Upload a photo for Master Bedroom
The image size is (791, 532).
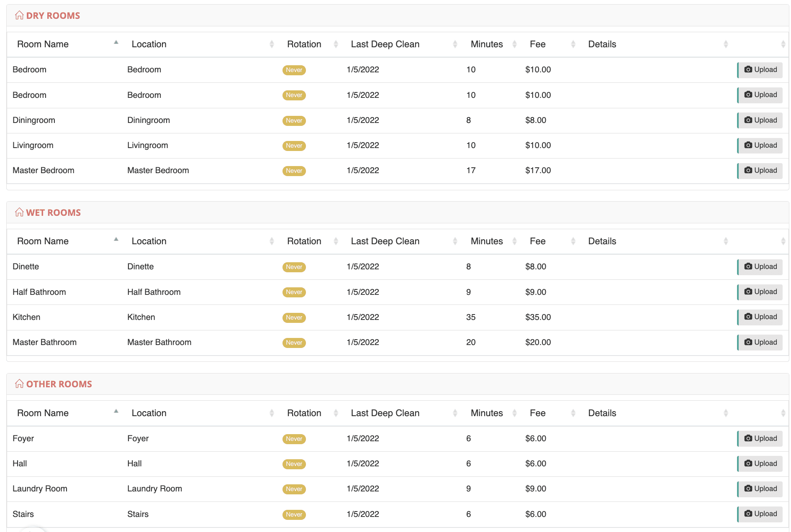tap(760, 171)
